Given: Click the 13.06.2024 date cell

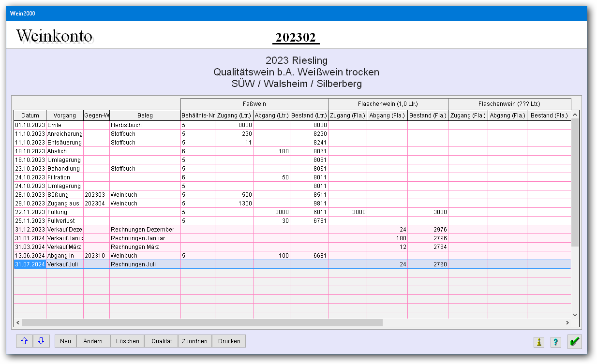Looking at the screenshot, I should (x=30, y=256).
